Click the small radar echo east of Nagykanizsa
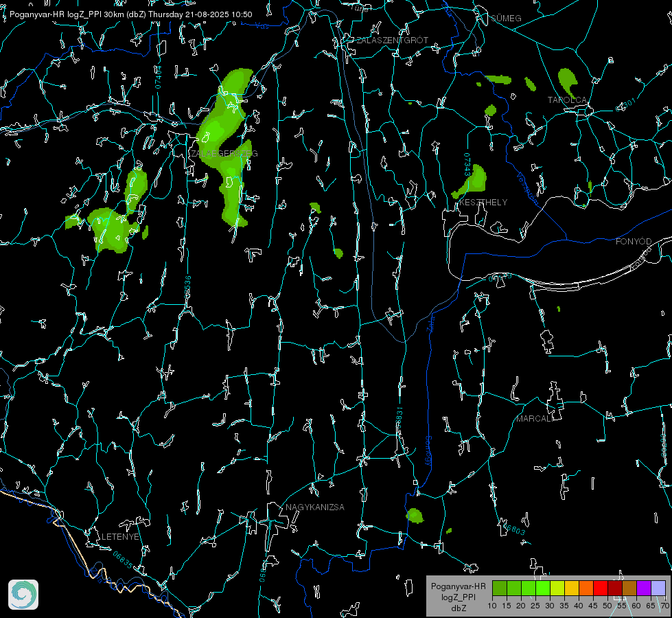The height and width of the screenshot is (618, 672). click(415, 516)
